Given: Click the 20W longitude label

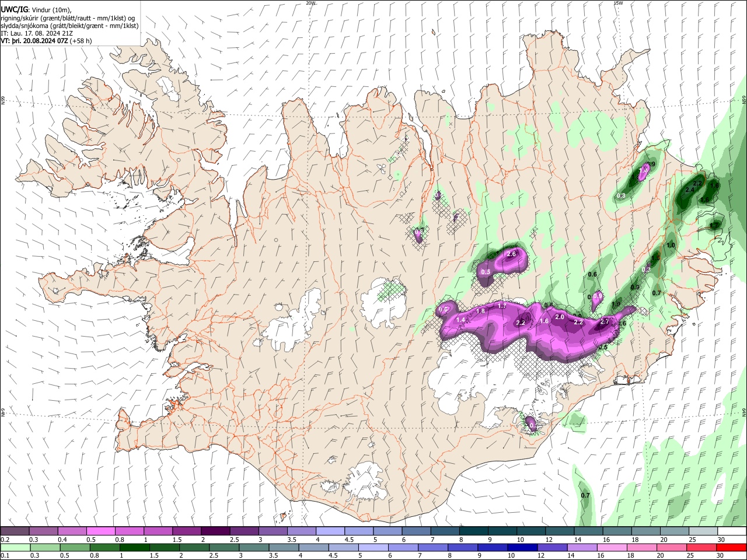Looking at the screenshot, I should tap(310, 3).
